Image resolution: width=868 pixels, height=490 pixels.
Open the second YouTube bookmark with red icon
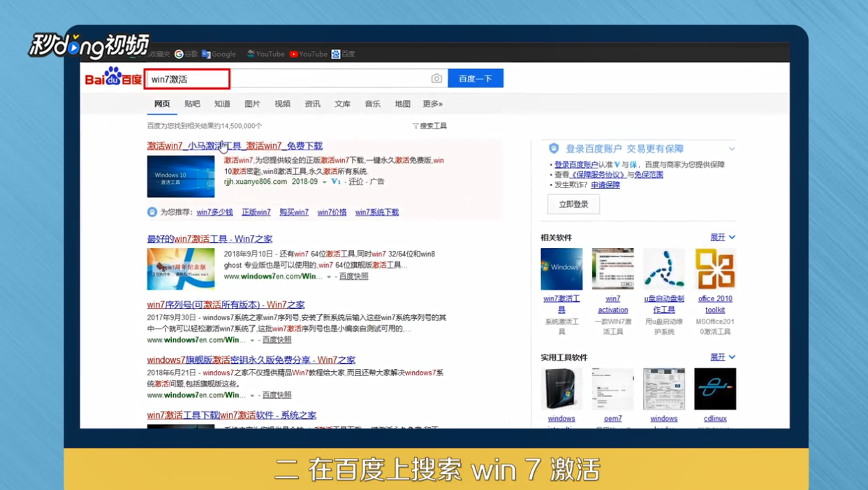coord(309,54)
